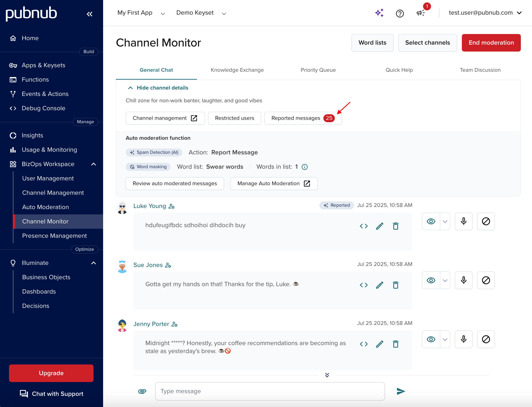The width and height of the screenshot is (532, 407).
Task: Open the help question mark icon
Action: point(400,13)
